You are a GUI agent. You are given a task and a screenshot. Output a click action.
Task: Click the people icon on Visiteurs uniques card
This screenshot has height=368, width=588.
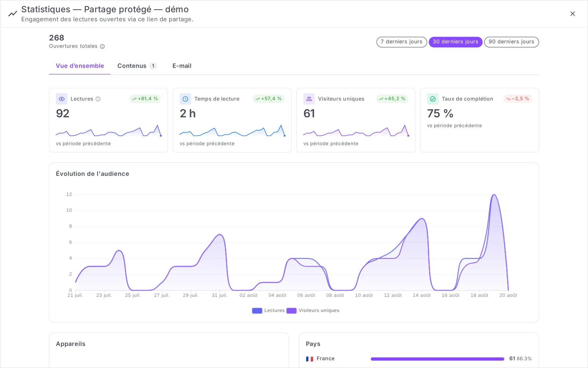pos(309,99)
